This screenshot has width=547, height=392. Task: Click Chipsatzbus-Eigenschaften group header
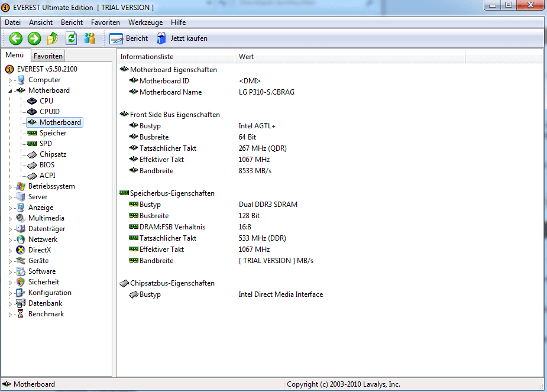point(172,283)
